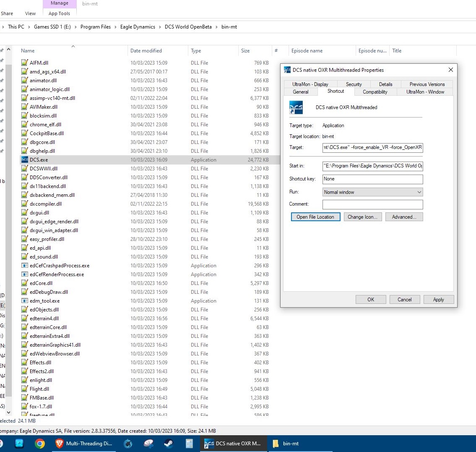
Task: Click Apply in Properties dialog
Action: click(x=439, y=300)
